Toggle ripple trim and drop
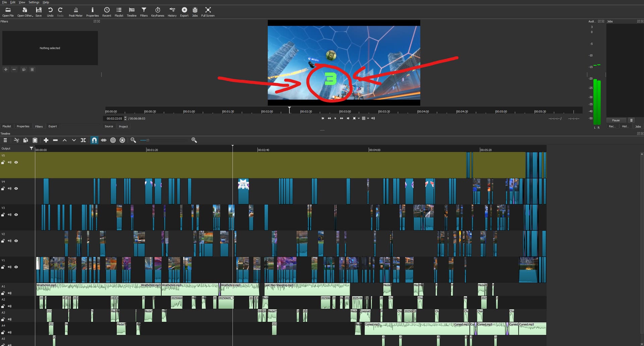The image size is (644, 346). click(113, 140)
